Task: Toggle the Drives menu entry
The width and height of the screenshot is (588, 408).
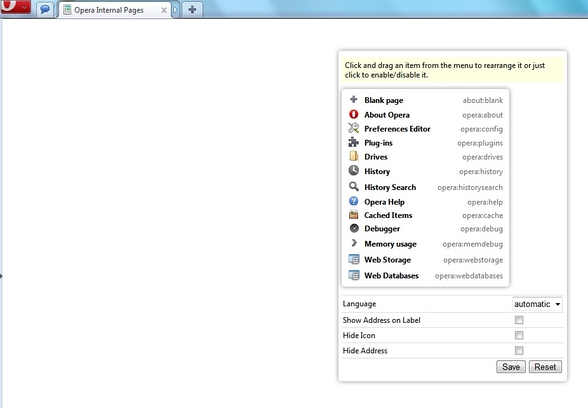Action: [x=425, y=156]
